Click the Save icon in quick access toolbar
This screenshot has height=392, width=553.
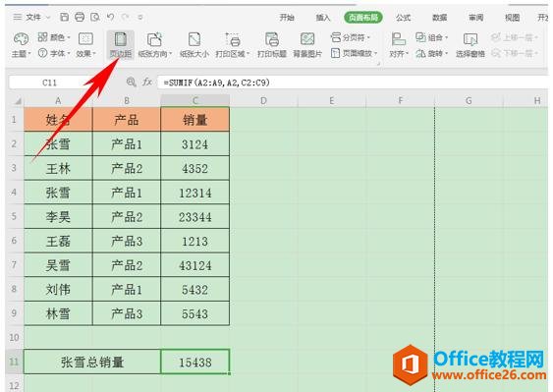pyautogui.click(x=64, y=17)
